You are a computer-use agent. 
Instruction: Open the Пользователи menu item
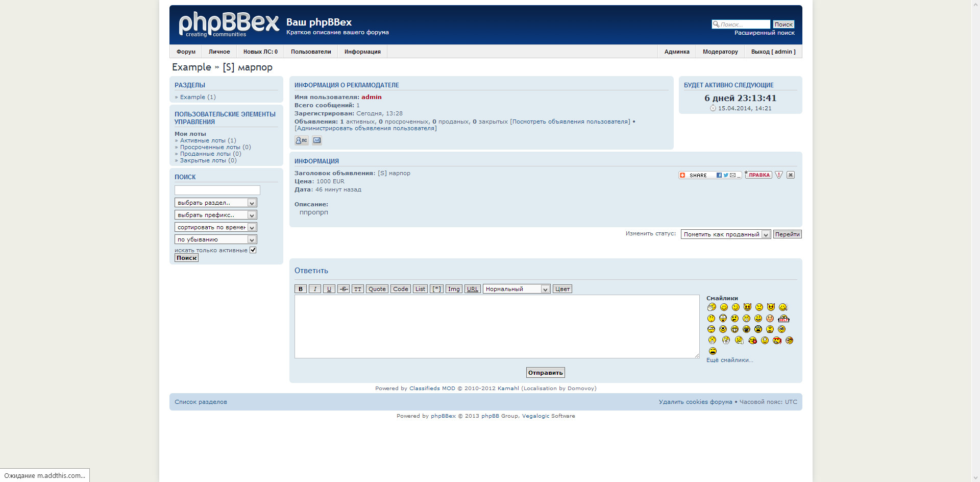point(311,52)
